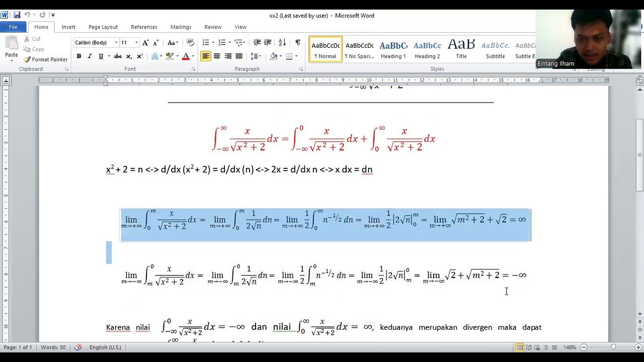
Task: Switch to the View tab
Action: tap(240, 27)
